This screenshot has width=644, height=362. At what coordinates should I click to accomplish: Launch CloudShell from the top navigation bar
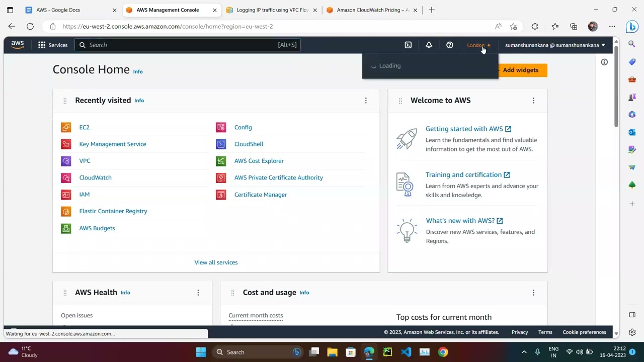[408, 45]
